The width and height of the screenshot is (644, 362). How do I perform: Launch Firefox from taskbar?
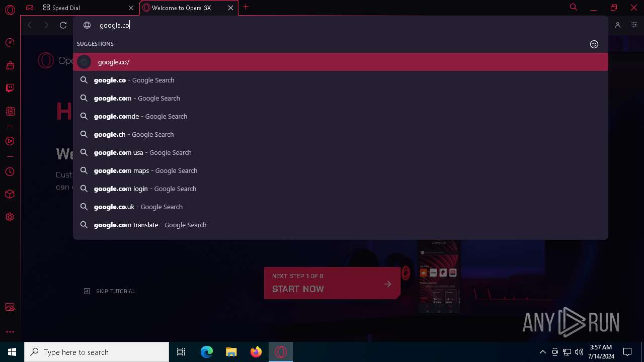click(x=256, y=352)
